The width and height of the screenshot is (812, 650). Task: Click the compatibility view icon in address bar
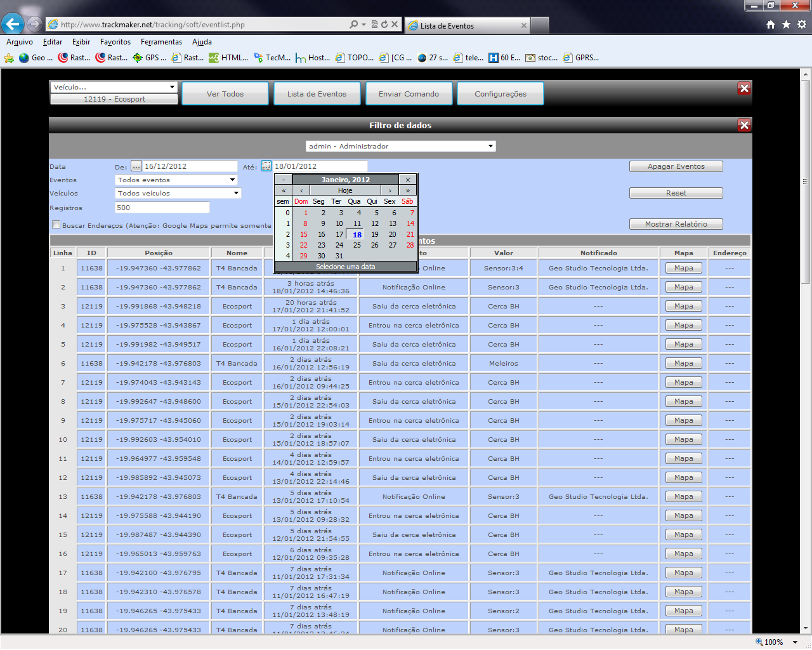point(374,24)
